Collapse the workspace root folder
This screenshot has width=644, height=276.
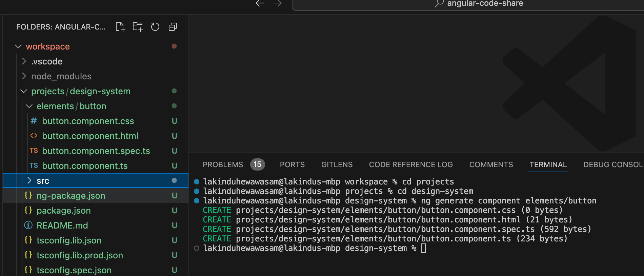click(19, 46)
